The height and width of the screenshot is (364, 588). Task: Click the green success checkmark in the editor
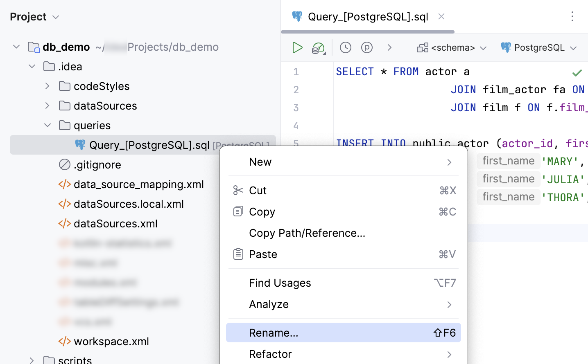[x=577, y=73]
